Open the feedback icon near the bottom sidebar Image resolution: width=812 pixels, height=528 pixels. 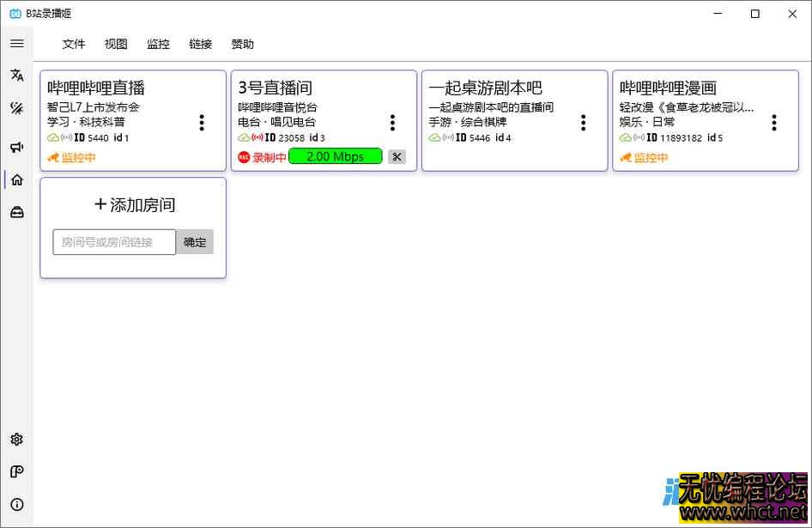click(x=17, y=471)
